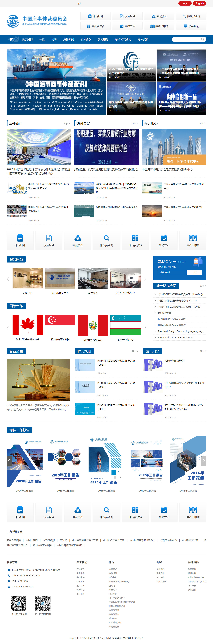Open 2022-06-20 高级别研讨会 news tile
This screenshot has height=644, width=213.
[x=131, y=65]
